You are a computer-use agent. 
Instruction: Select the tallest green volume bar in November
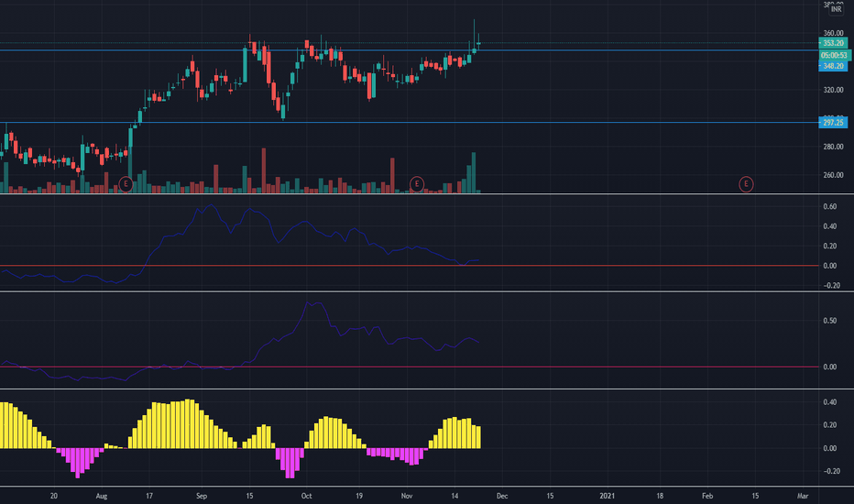tap(474, 172)
